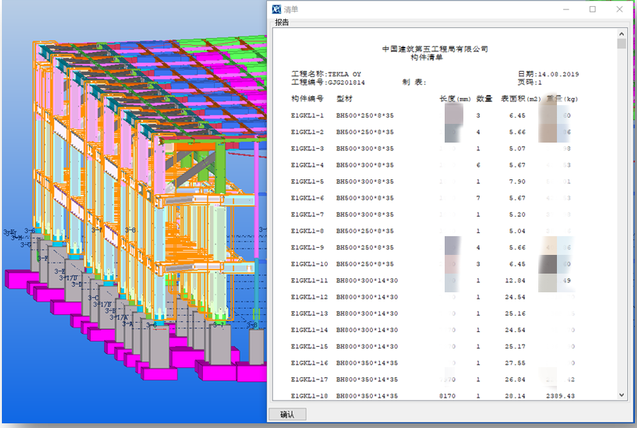The image size is (637, 428).
Task: Click profile BH500*300*8*35 in row E1GKL1-3
Action: (365, 149)
